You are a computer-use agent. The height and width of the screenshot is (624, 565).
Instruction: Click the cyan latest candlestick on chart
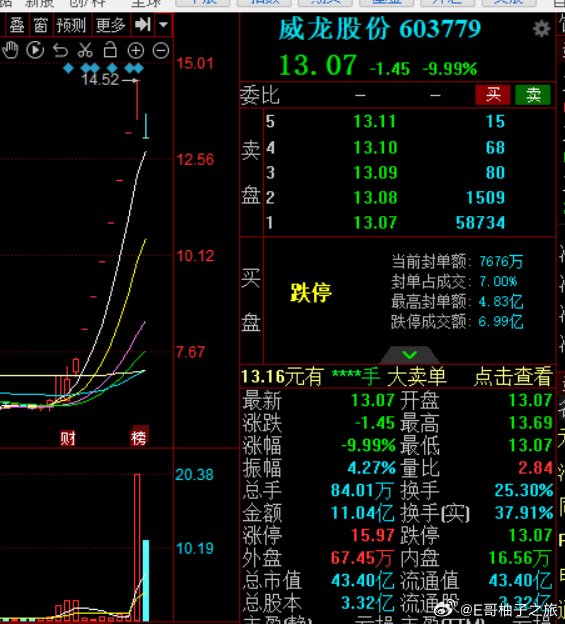146,126
